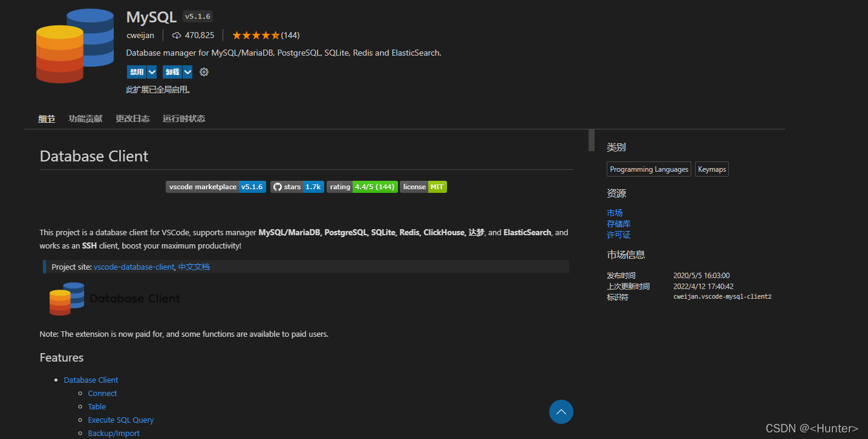Click the license MIT badge

[423, 187]
